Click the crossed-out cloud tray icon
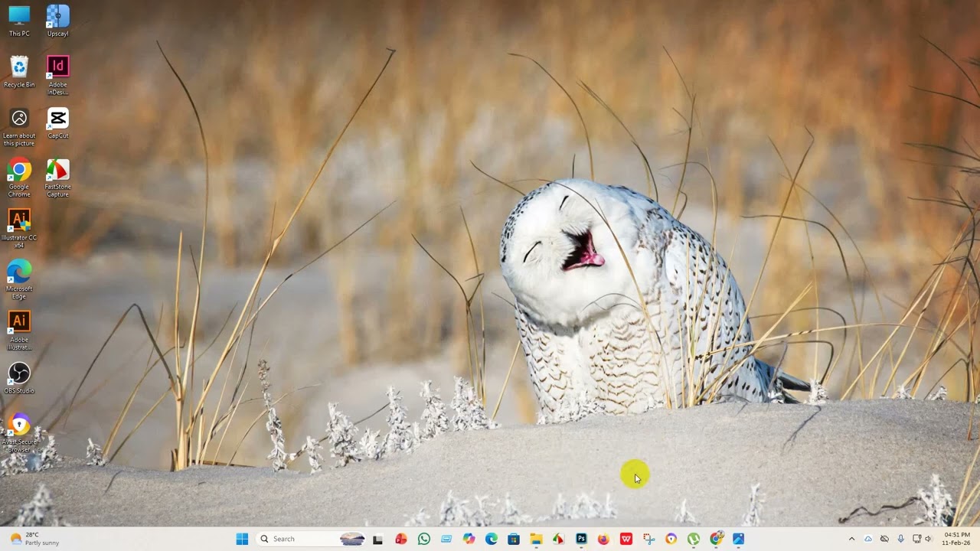 point(884,539)
